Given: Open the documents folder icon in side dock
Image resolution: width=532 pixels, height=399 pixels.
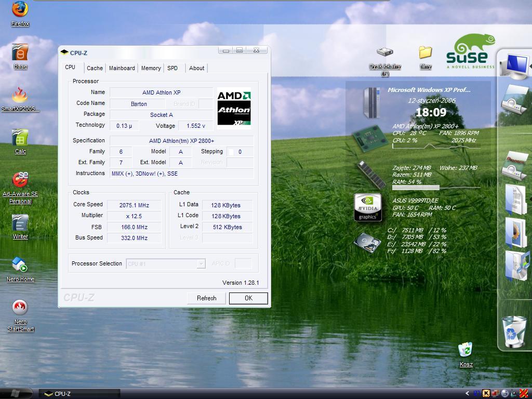Looking at the screenshot, I should point(516,199).
